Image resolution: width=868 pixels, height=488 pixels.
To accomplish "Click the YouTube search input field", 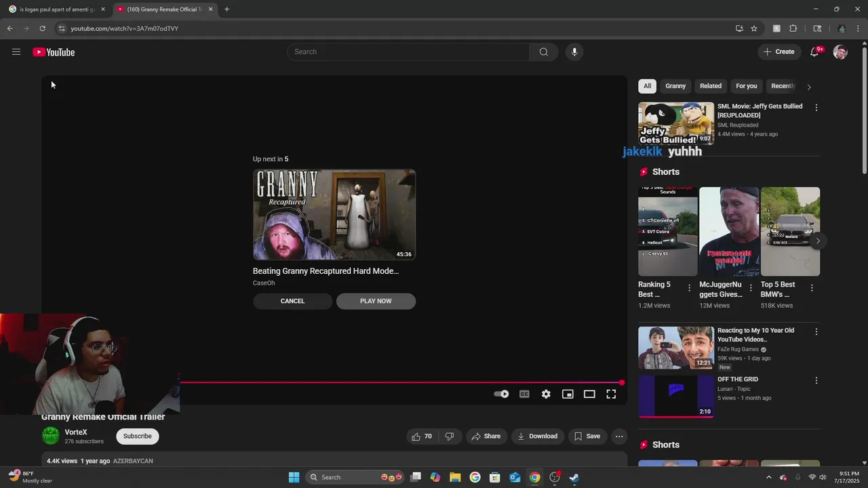I will click(408, 52).
